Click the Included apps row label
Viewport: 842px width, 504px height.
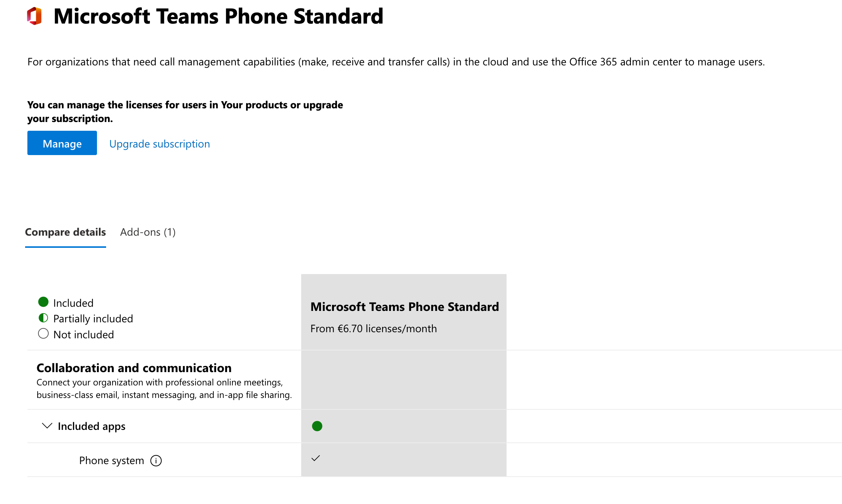[x=92, y=426]
